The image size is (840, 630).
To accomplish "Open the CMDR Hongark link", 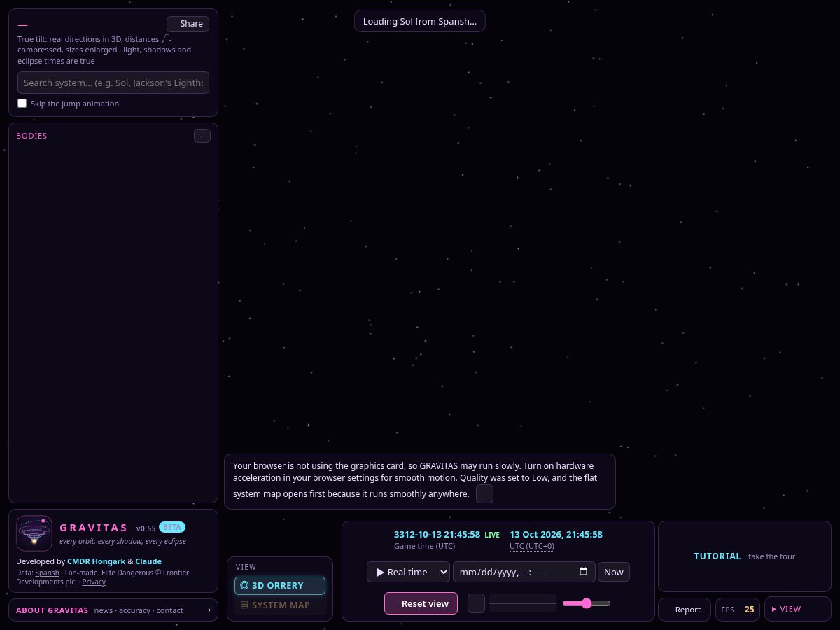I will (96, 561).
